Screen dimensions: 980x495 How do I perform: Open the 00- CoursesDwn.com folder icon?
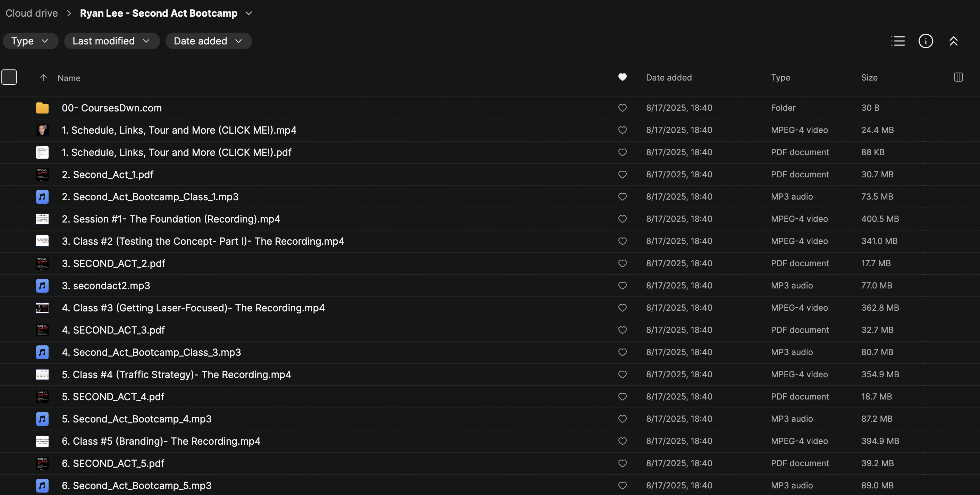coord(42,108)
